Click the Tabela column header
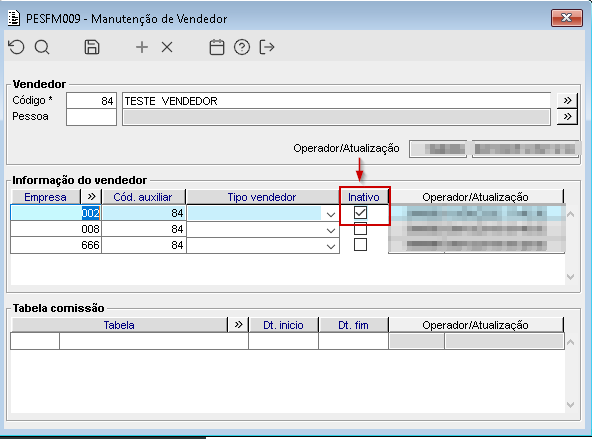Screen dimensions: 592x439 [x=119, y=325]
